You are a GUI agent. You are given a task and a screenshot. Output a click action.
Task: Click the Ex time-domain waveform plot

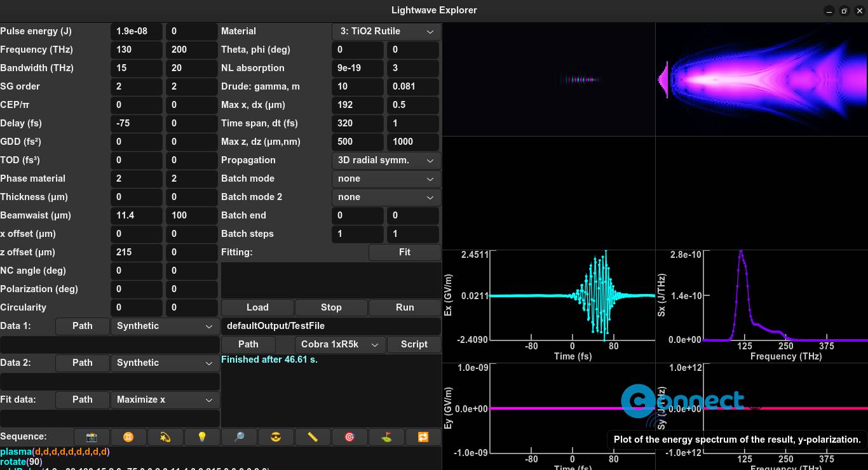click(572, 296)
